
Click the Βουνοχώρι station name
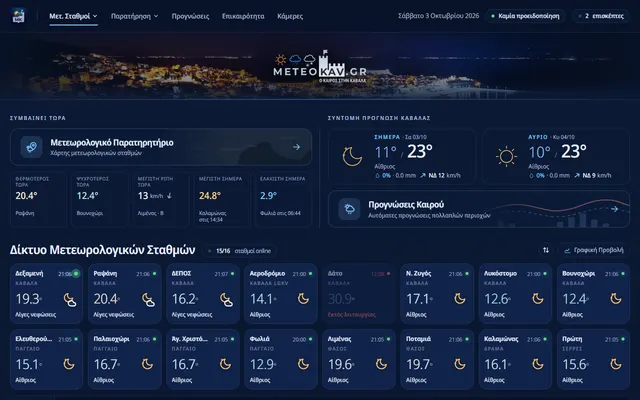pyautogui.click(x=578, y=273)
